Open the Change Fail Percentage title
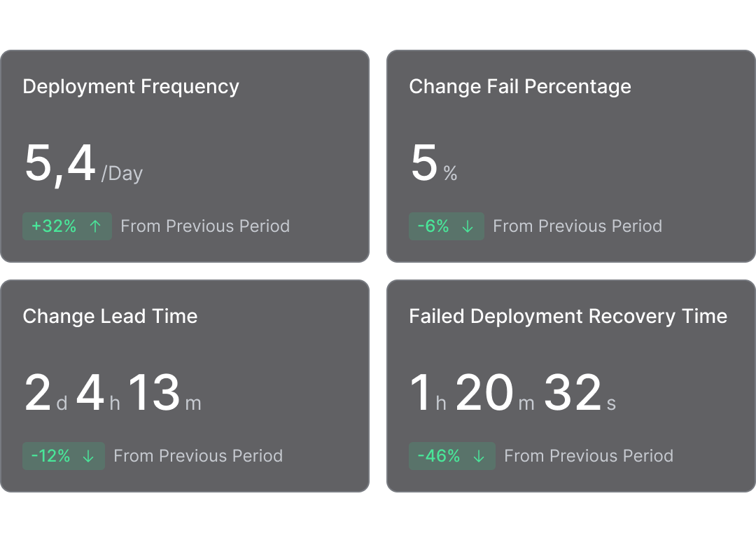Image resolution: width=756 pixels, height=538 pixels. [520, 87]
